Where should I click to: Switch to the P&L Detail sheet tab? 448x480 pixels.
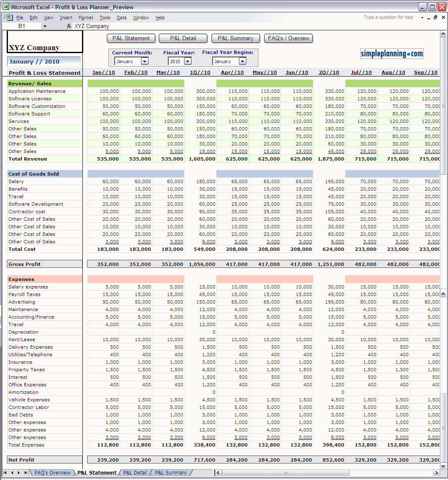tap(135, 472)
